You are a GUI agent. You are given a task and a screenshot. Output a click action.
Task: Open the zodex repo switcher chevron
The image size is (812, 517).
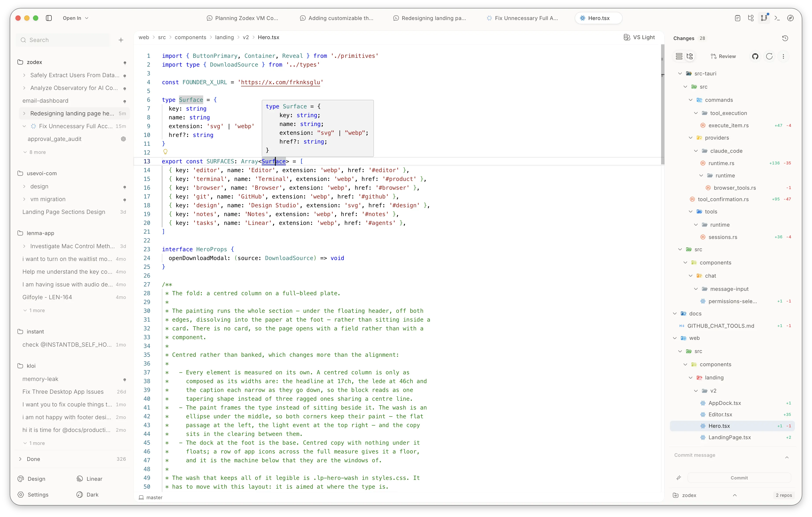pyautogui.click(x=735, y=495)
